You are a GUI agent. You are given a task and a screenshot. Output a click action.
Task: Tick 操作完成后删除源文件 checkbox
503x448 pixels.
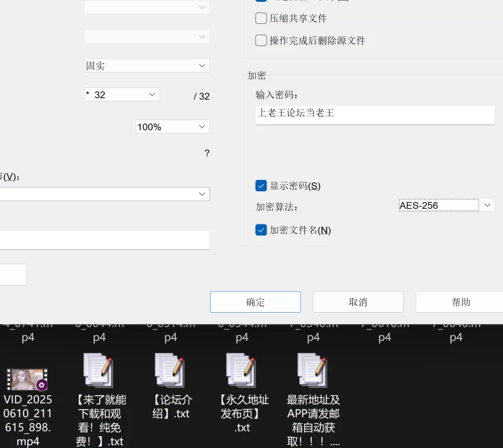click(261, 40)
